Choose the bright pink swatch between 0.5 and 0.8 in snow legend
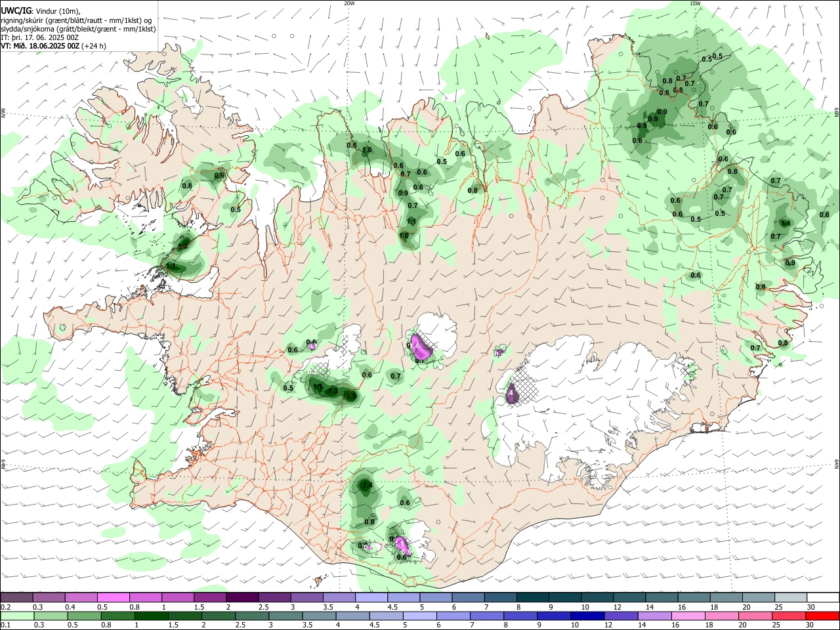This screenshot has width=840, height=630. point(114,598)
